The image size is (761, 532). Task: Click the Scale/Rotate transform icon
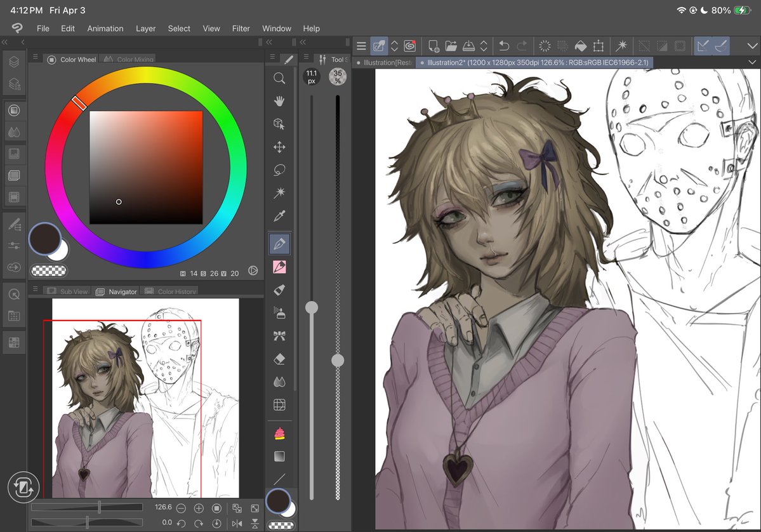click(599, 46)
